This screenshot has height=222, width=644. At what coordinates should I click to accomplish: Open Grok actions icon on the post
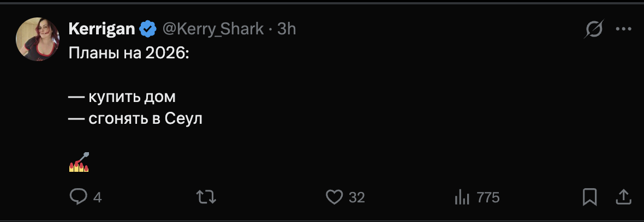[x=593, y=29]
